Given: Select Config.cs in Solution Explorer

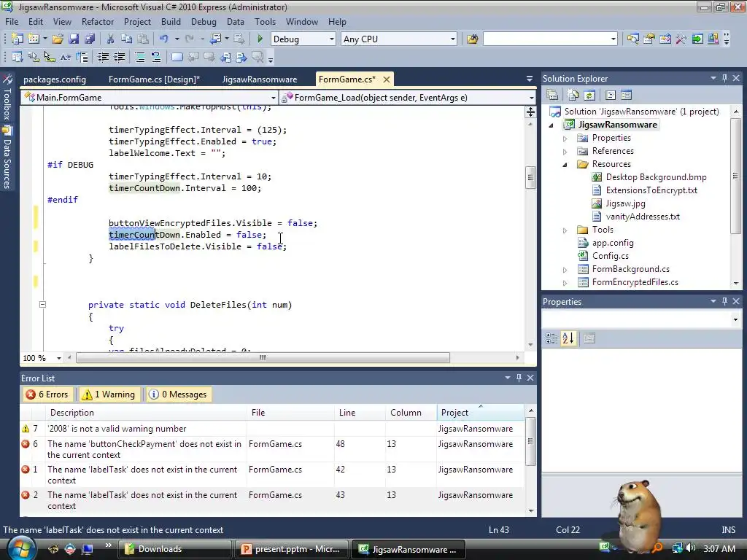Looking at the screenshot, I should [610, 256].
